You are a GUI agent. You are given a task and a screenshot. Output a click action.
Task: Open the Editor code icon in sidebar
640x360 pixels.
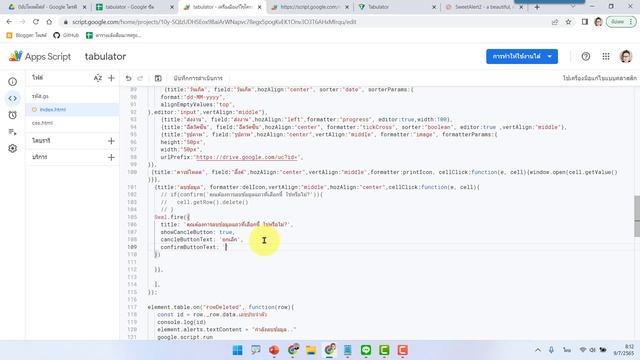(x=13, y=98)
